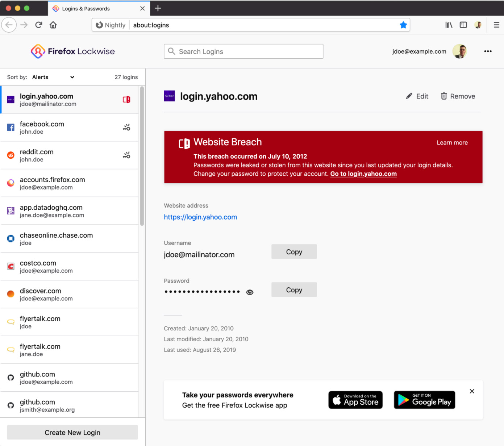The width and height of the screenshot is (504, 446).
Task: Click the jdoe@example.com profile avatar
Action: (460, 51)
